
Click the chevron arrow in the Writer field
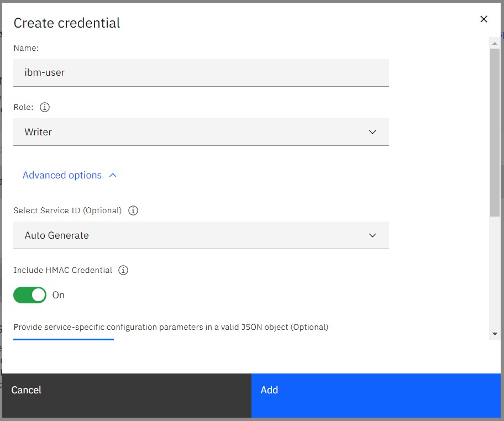[372, 132]
